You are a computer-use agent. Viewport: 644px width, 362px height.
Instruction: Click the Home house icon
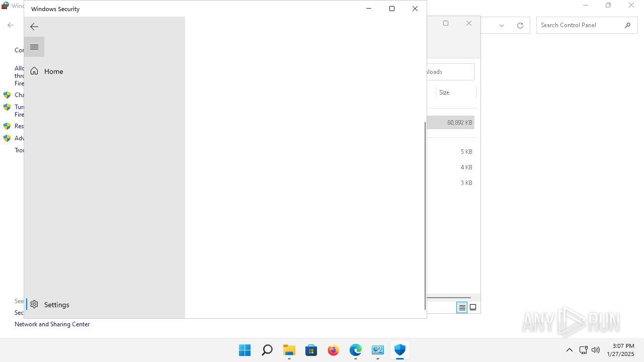click(34, 71)
